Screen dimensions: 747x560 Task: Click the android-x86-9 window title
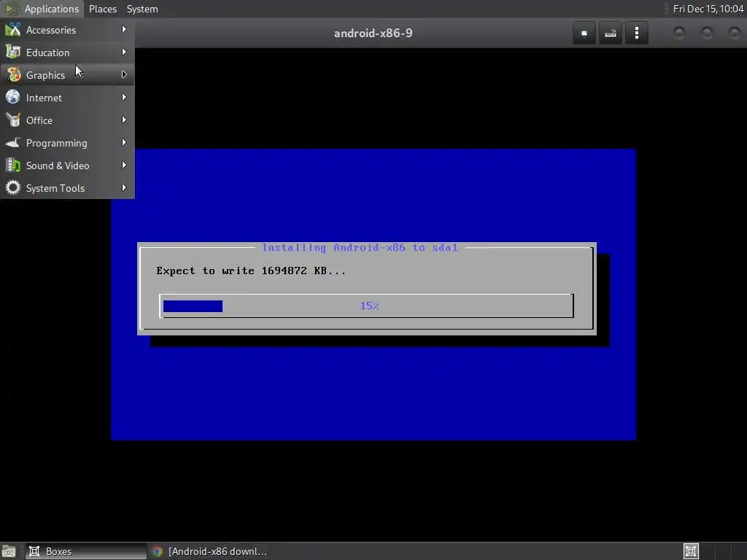pyautogui.click(x=373, y=33)
